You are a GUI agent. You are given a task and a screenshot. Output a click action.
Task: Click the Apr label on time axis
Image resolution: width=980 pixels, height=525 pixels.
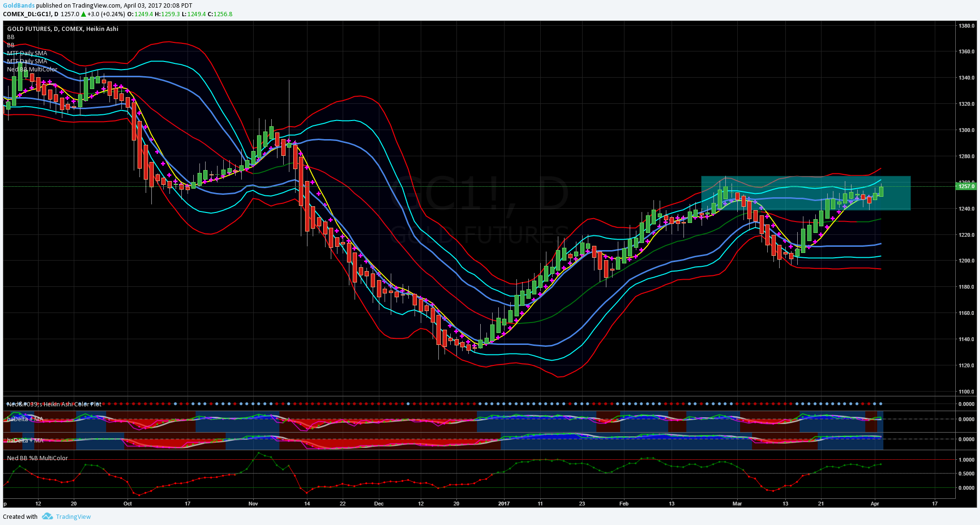(x=874, y=503)
